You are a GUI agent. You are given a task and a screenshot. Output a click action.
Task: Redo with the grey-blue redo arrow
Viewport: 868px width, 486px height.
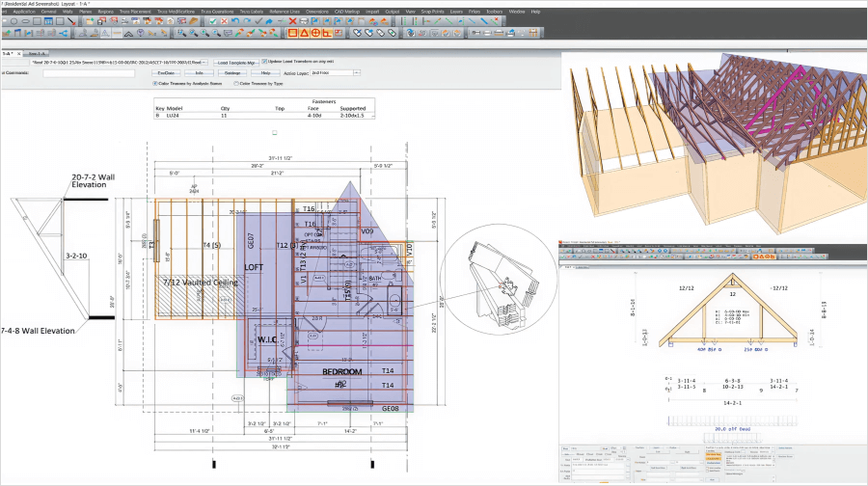(x=247, y=20)
